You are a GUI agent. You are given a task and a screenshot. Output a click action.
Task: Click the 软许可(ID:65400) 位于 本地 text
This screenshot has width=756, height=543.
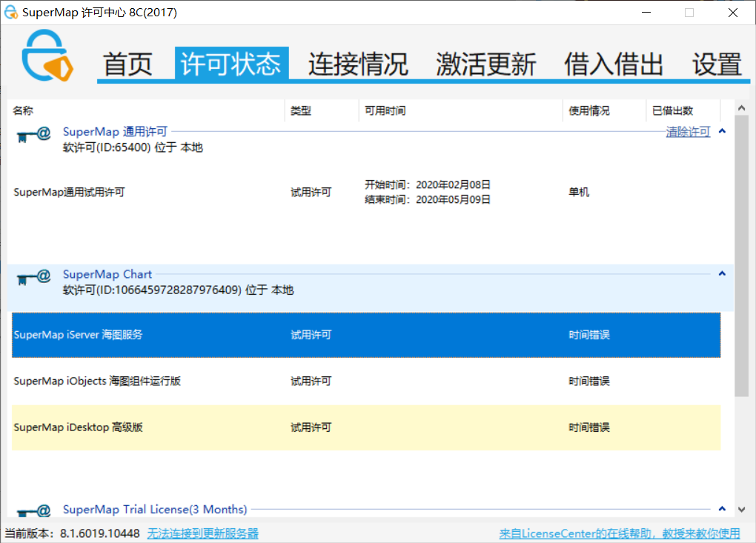click(x=133, y=147)
